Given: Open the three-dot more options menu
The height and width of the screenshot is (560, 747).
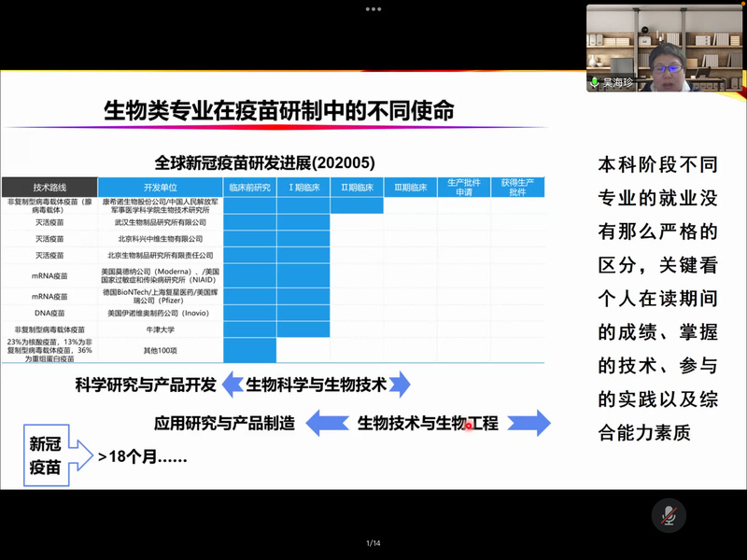Looking at the screenshot, I should pyautogui.click(x=373, y=8).
